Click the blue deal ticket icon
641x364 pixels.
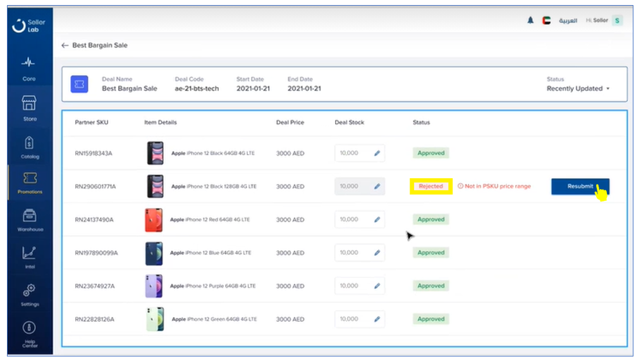pyautogui.click(x=79, y=84)
